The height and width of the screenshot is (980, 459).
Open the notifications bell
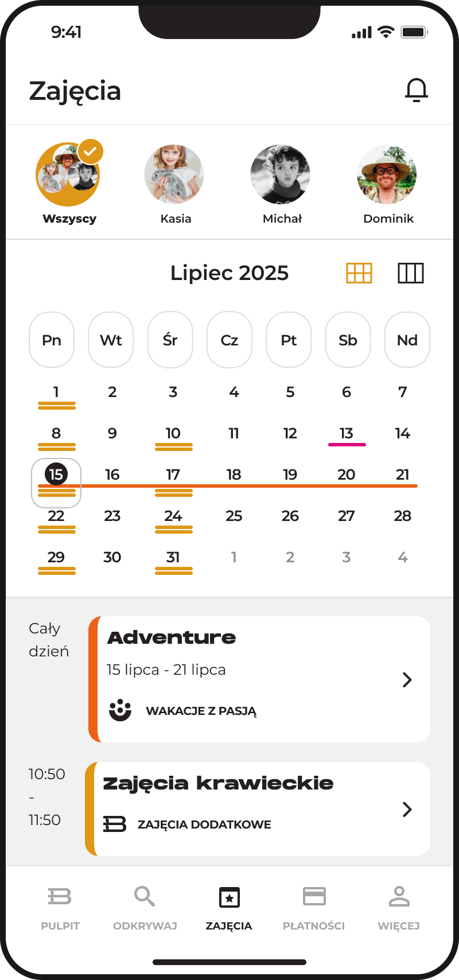(417, 90)
